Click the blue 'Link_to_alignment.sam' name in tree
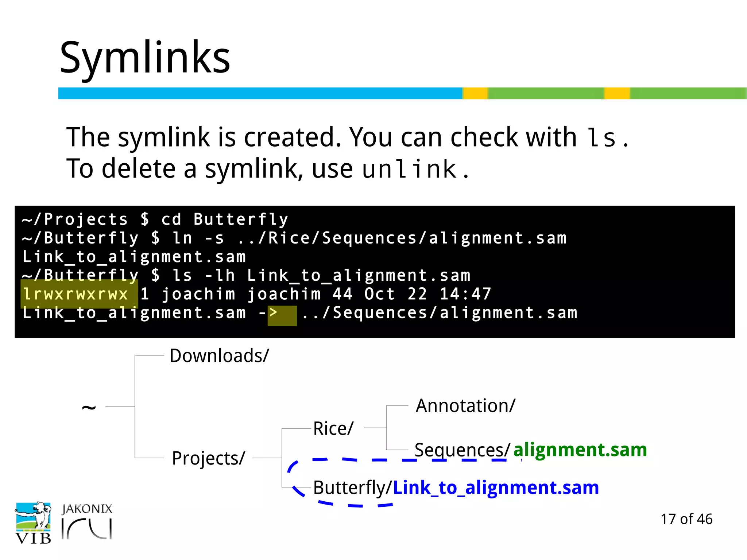 coord(496,488)
